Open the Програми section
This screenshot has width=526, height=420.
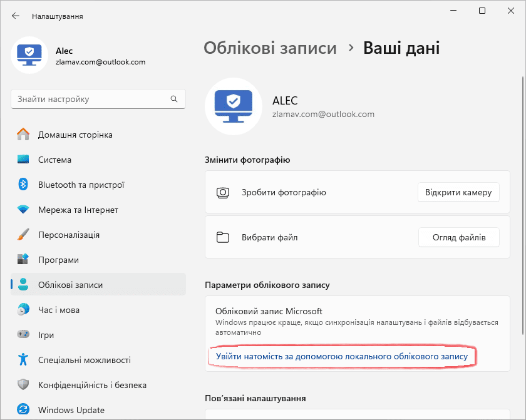click(56, 260)
